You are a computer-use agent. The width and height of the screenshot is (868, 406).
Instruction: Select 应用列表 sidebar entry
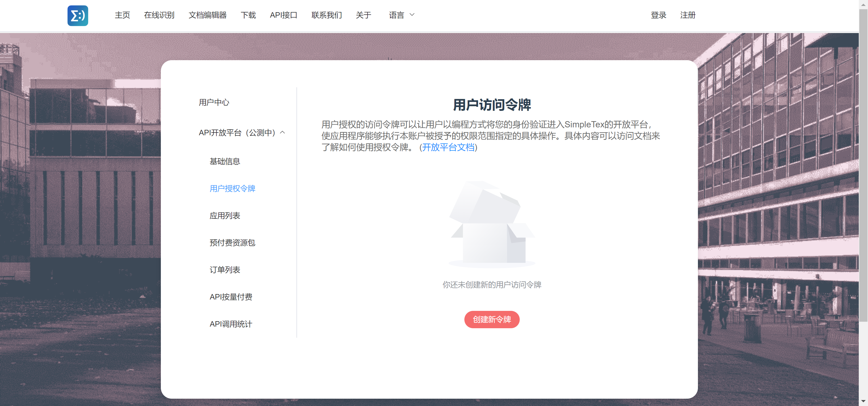pos(224,216)
